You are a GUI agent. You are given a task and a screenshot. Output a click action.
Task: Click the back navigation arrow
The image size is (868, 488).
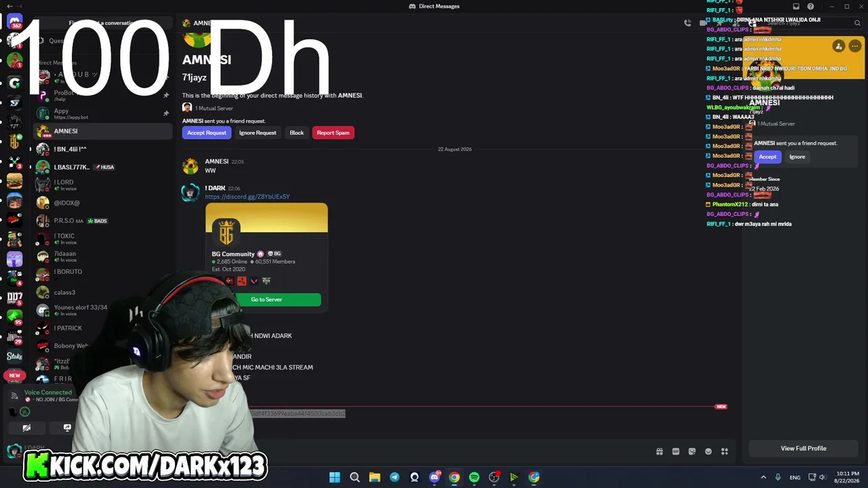(x=9, y=6)
